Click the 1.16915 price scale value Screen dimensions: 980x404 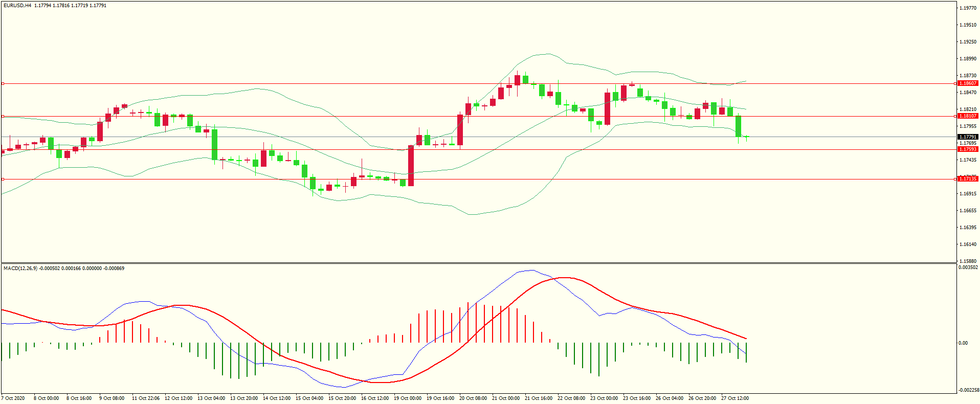pos(968,194)
